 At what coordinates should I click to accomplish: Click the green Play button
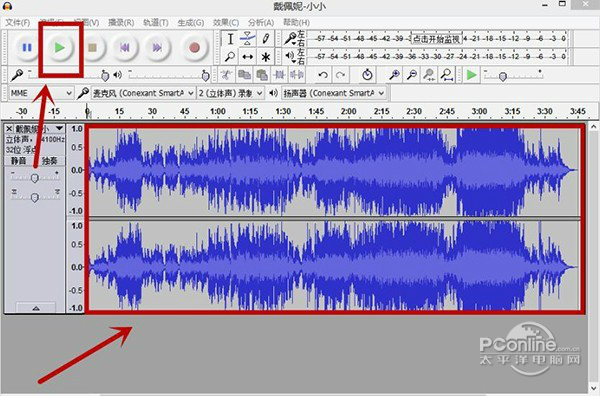pos(59,47)
